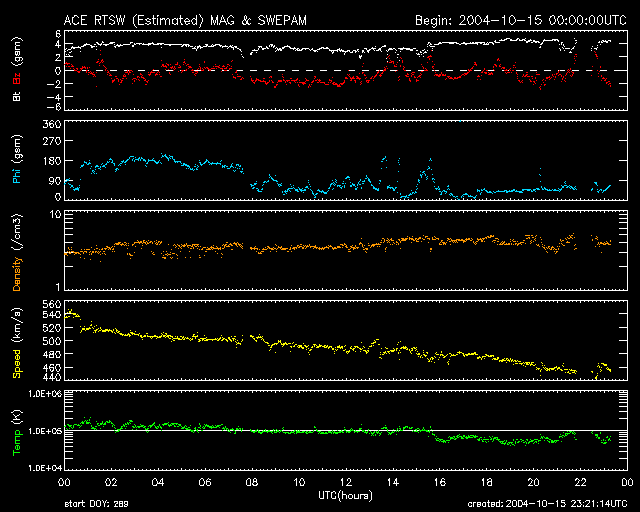This screenshot has width=640, height=512.
Task: Select the 1.0E+05 temperature tick label
Action: pos(45,431)
